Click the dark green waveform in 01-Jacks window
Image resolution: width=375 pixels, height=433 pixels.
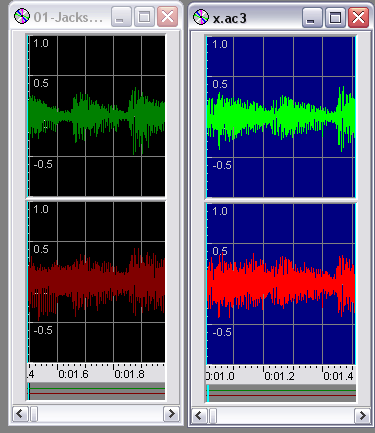coord(97,117)
